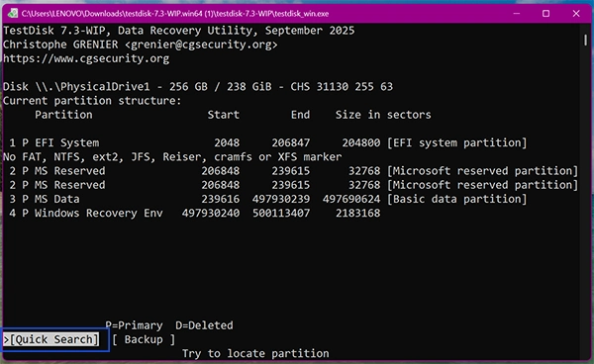
Task: Click the https://www.cgsecurity.org URL text
Action: pos(86,58)
